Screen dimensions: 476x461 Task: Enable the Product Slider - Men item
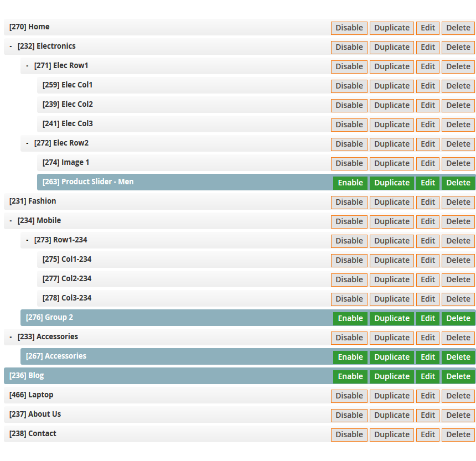point(350,183)
